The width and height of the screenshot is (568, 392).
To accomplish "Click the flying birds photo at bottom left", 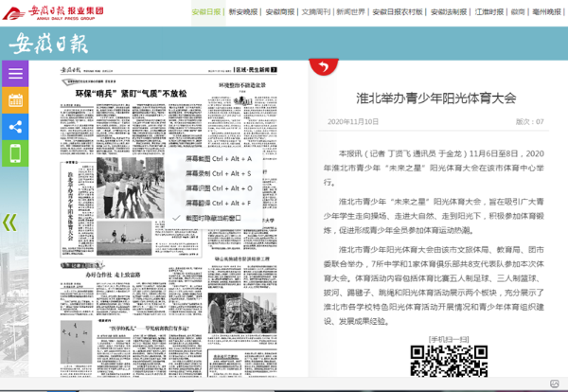I will [x=76, y=342].
